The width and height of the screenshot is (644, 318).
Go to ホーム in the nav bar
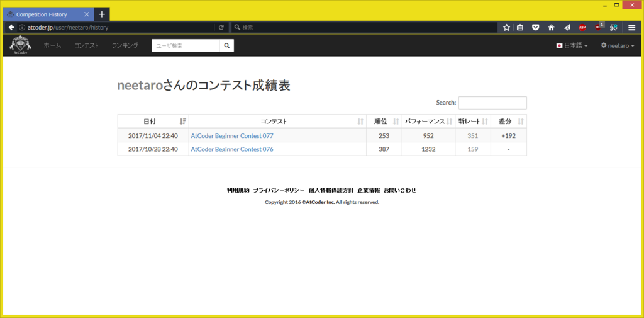53,46
